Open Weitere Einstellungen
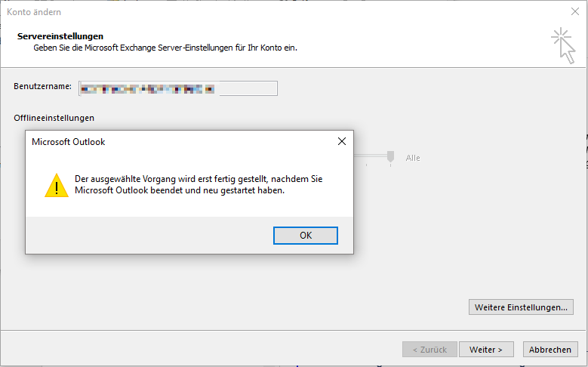 (521, 307)
